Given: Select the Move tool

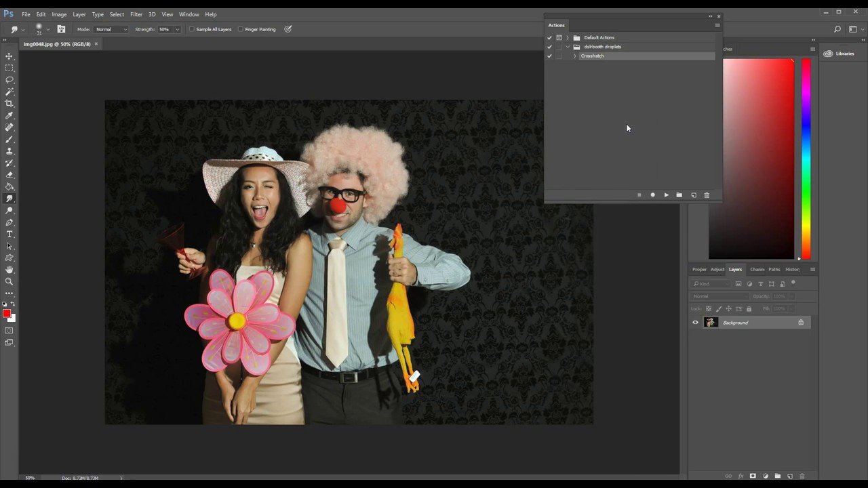Looking at the screenshot, I should point(9,56).
